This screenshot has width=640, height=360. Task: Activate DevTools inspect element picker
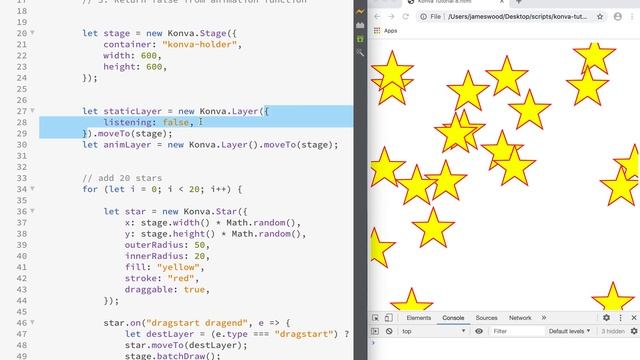coord(376,318)
